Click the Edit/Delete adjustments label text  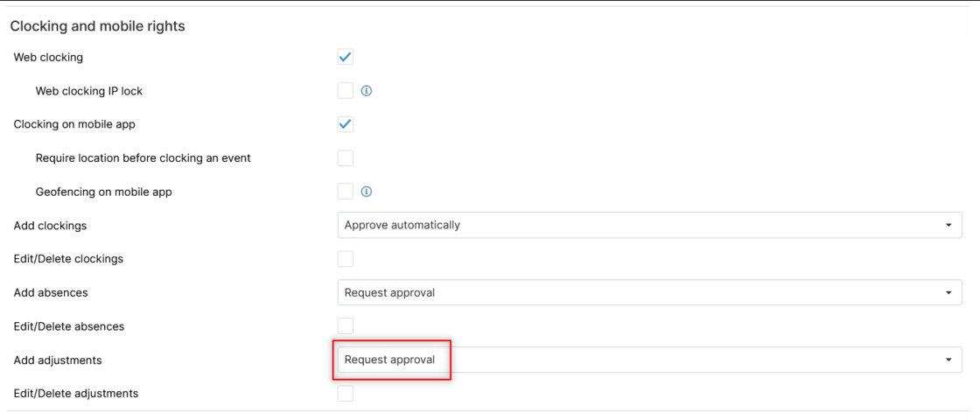[76, 394]
